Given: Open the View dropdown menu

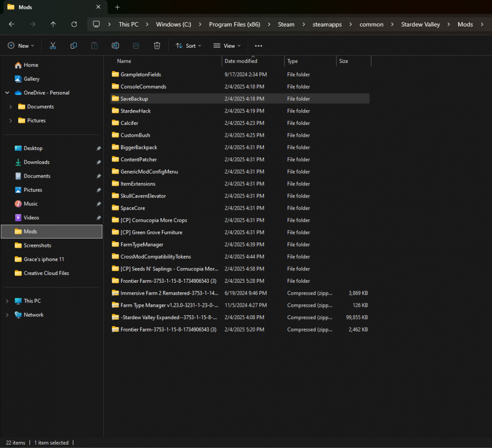Looking at the screenshot, I should tap(227, 46).
